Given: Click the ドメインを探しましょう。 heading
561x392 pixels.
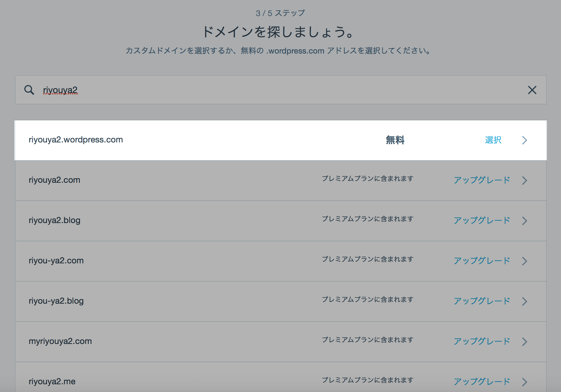Looking at the screenshot, I should (279, 32).
